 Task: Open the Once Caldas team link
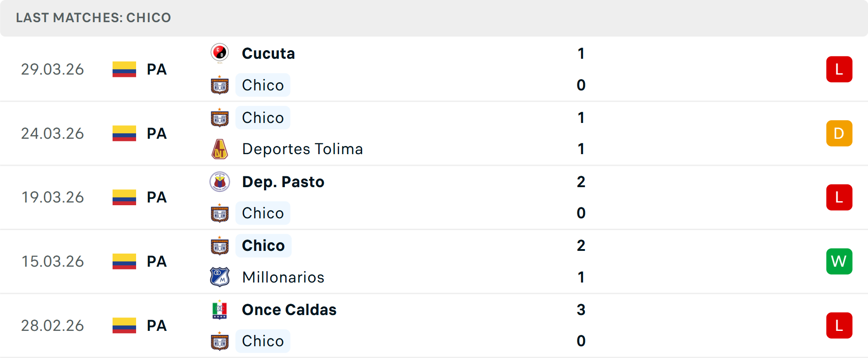tap(289, 310)
